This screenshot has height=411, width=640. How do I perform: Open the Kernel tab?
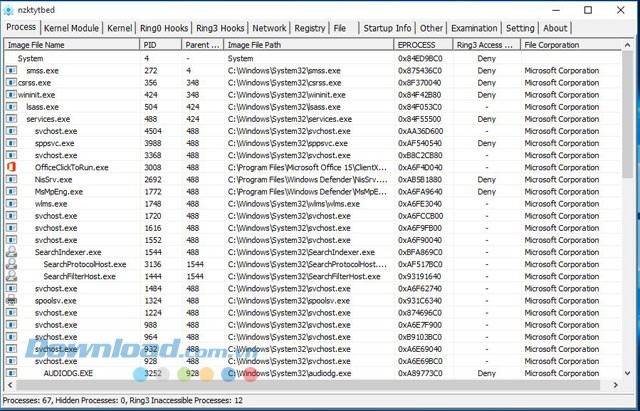tap(119, 28)
